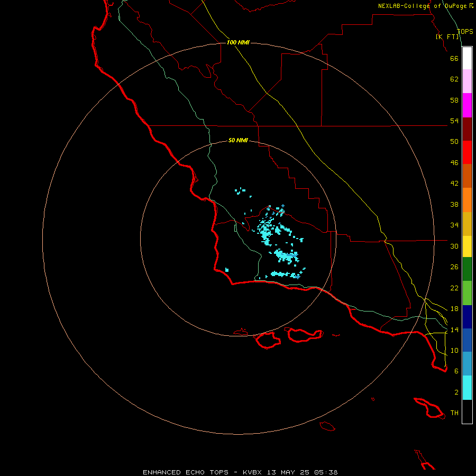The height and width of the screenshot is (476, 476).
Task: Click the "66" legend value
Action: [x=454, y=58]
